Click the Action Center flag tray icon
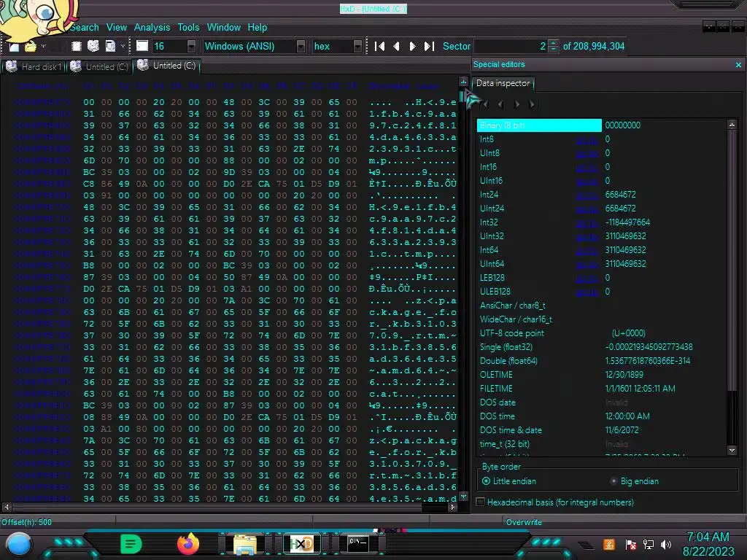The height and width of the screenshot is (560, 747). (x=630, y=544)
